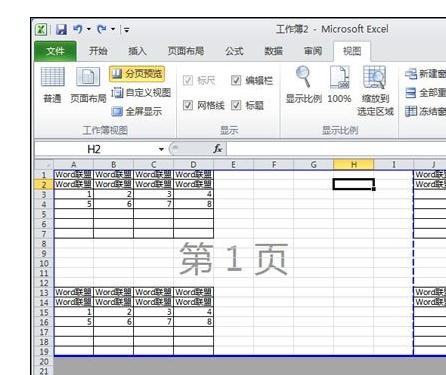Screen dimensions: 446x375
Task: Click the fx insert function button
Action: pos(218,149)
